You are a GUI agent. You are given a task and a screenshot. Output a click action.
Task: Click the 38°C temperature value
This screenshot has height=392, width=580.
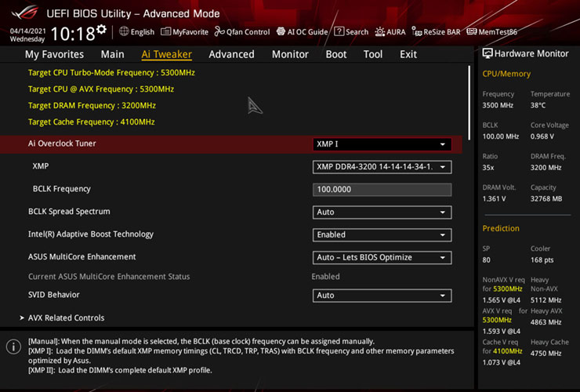coord(538,106)
